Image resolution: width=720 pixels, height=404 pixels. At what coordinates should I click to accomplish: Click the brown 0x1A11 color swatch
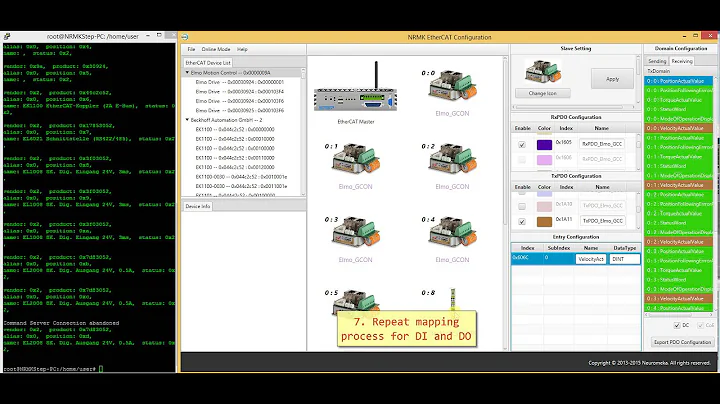pyautogui.click(x=544, y=222)
